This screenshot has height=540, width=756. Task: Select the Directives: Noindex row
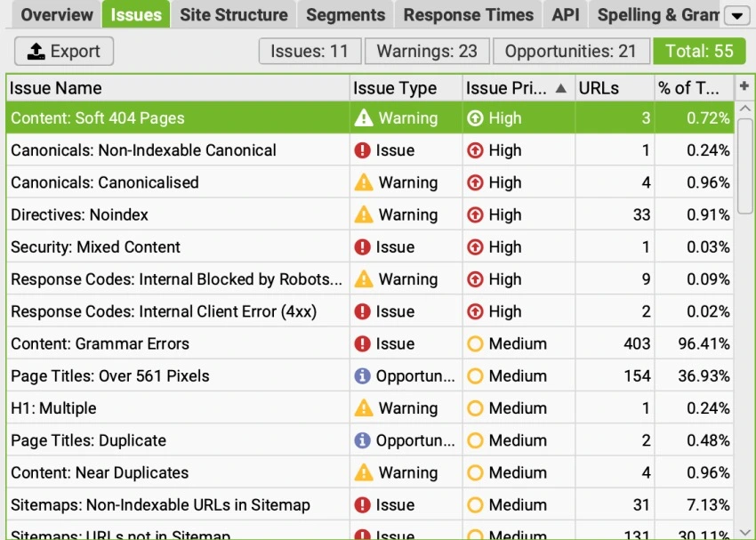(178, 214)
